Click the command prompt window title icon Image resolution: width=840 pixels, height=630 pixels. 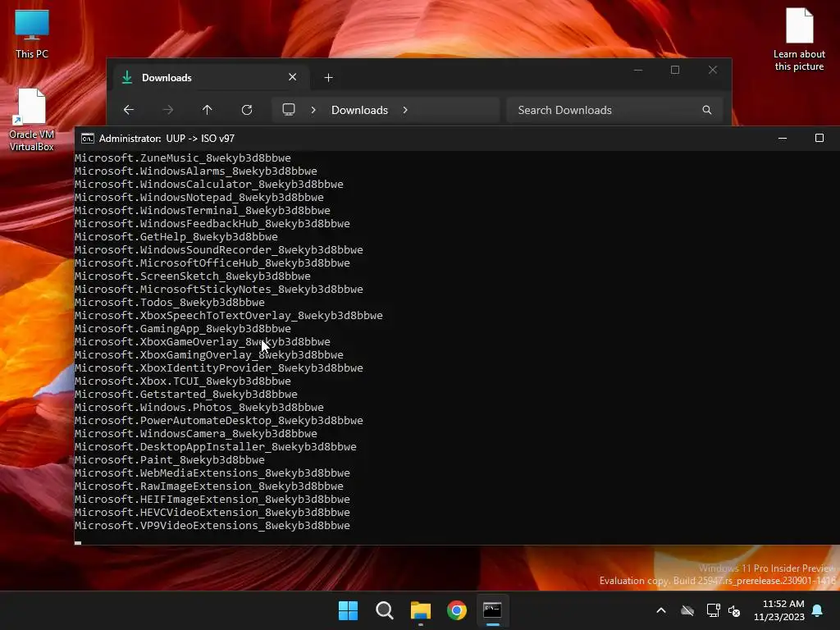pyautogui.click(x=87, y=138)
